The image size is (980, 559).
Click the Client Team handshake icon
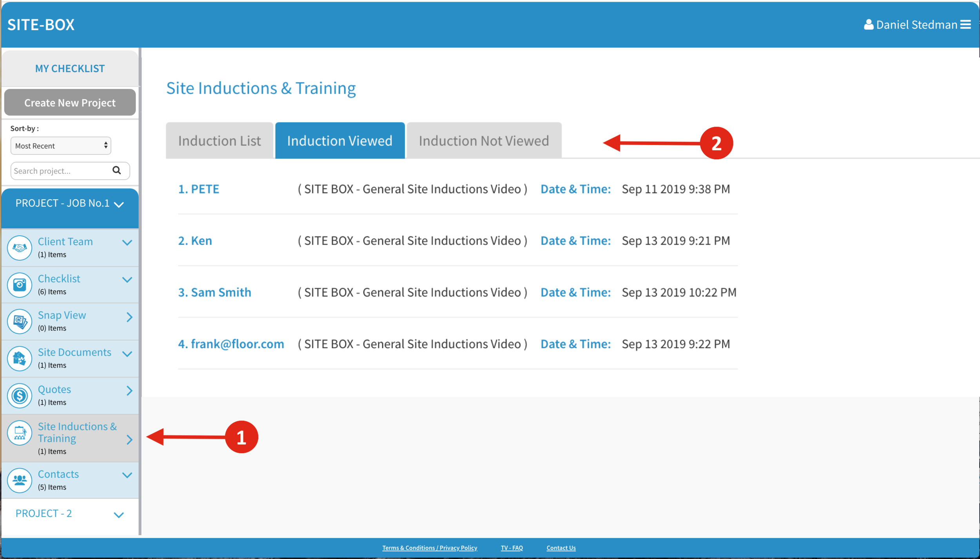point(20,248)
